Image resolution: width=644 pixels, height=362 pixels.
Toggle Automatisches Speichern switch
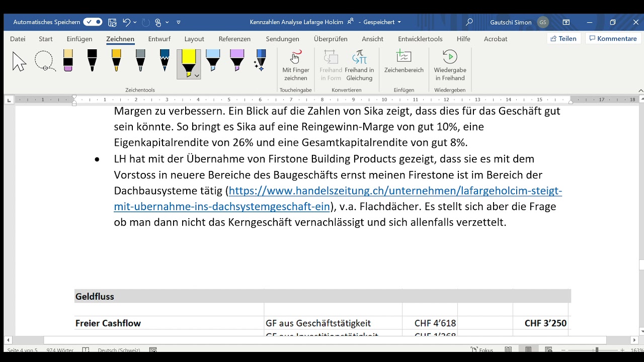tap(93, 22)
